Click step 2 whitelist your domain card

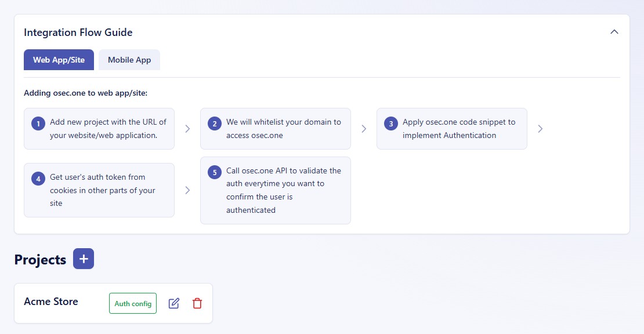(275, 129)
